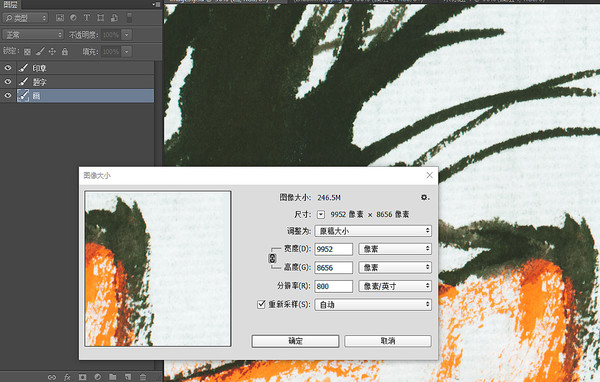Filter layers by smart objects icon
Viewport: 600px width, 382px height.
point(114,18)
